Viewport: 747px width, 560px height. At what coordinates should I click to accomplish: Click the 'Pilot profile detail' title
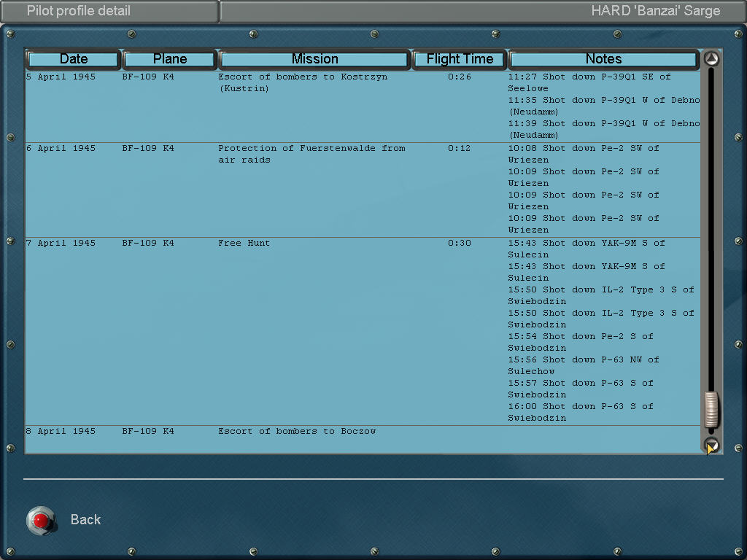coord(79,11)
